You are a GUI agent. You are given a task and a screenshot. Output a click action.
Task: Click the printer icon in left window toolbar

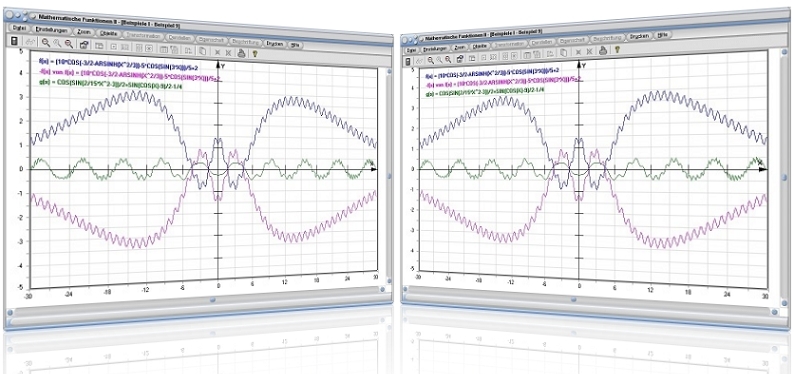(x=241, y=53)
